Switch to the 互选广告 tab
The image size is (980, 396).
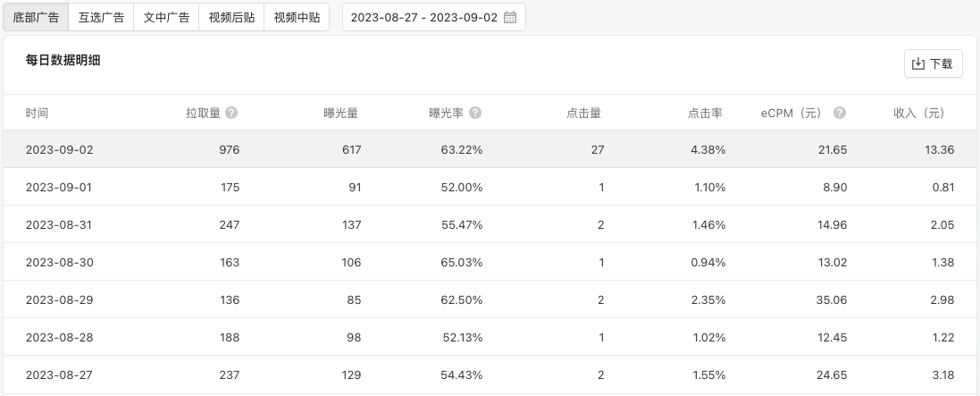click(101, 18)
